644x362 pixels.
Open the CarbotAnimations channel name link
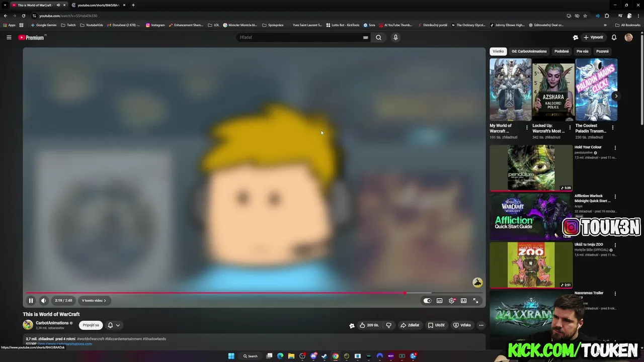pos(52,323)
